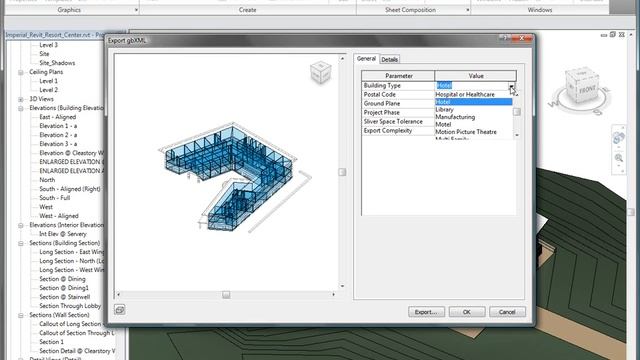
Task: Click the dropdown list scrollbar thumb
Action: coord(517,112)
